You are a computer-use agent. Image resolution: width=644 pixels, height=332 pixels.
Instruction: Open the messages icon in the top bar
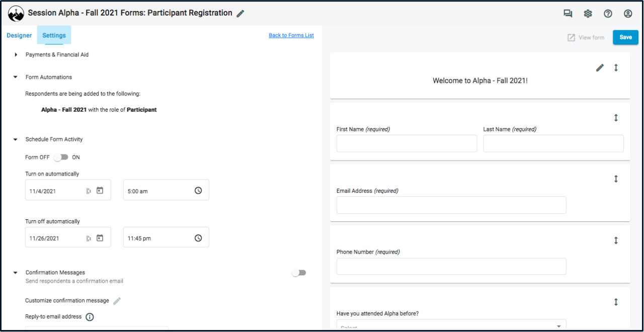click(x=568, y=13)
